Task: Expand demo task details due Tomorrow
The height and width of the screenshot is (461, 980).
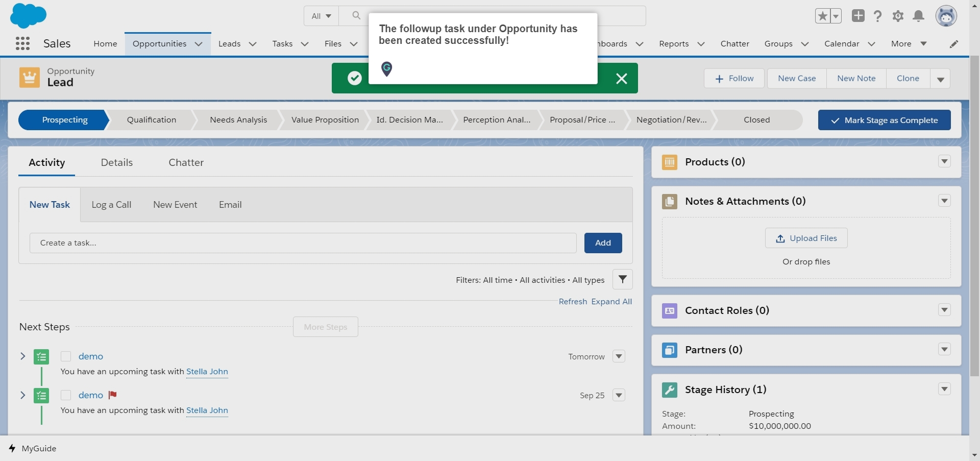Action: click(x=23, y=356)
